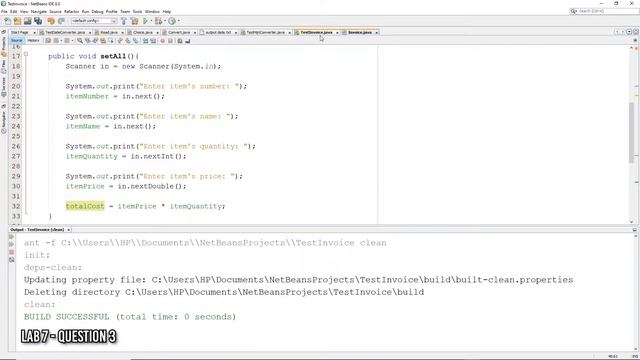Open the Source menu
Viewport: 640px width, 360px height.
click(x=55, y=11)
